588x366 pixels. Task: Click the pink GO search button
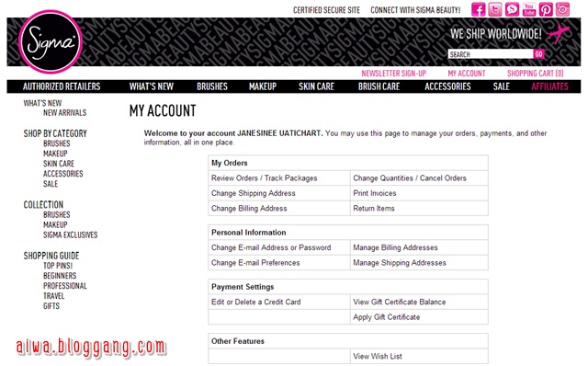coord(538,54)
